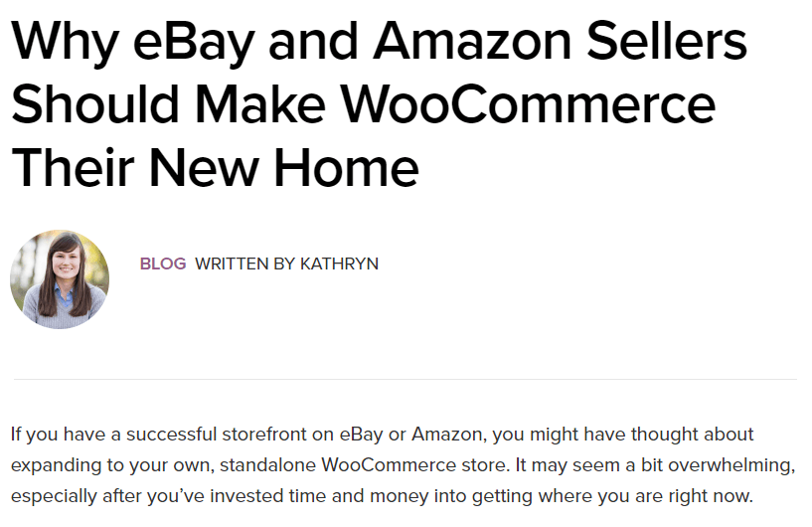Open the BLOG category link

163,263
